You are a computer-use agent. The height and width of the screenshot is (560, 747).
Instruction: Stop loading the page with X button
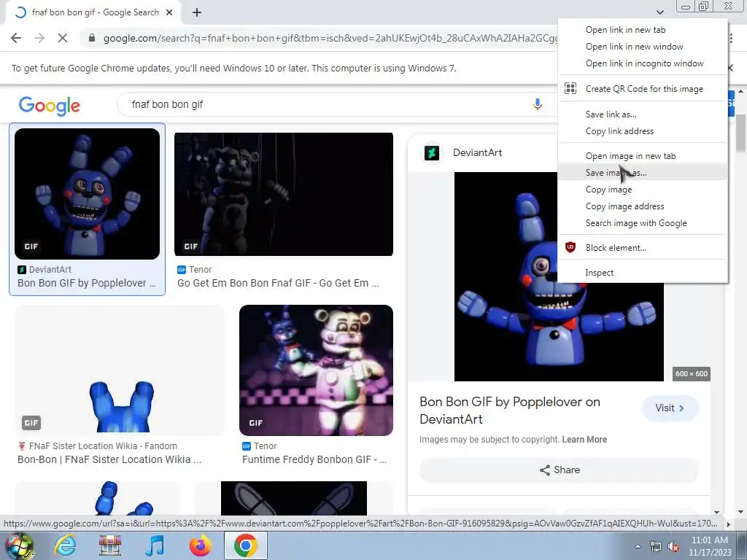(63, 38)
